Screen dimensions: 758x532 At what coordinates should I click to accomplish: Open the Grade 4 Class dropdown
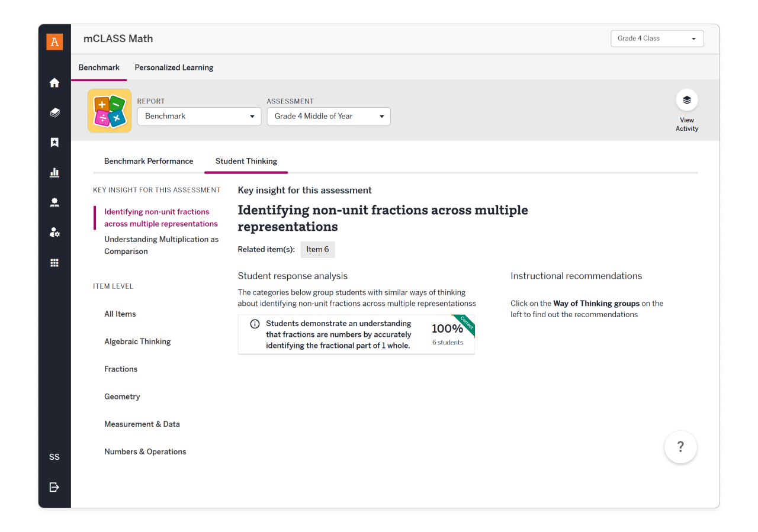(x=657, y=38)
